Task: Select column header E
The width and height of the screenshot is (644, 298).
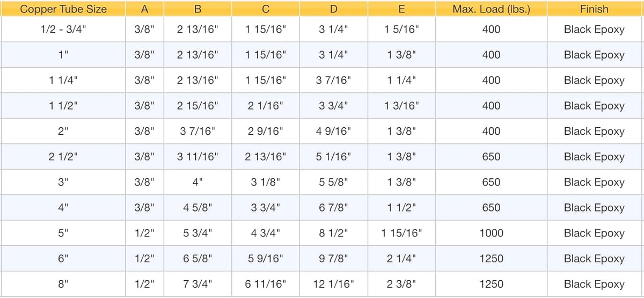Action: [x=401, y=9]
